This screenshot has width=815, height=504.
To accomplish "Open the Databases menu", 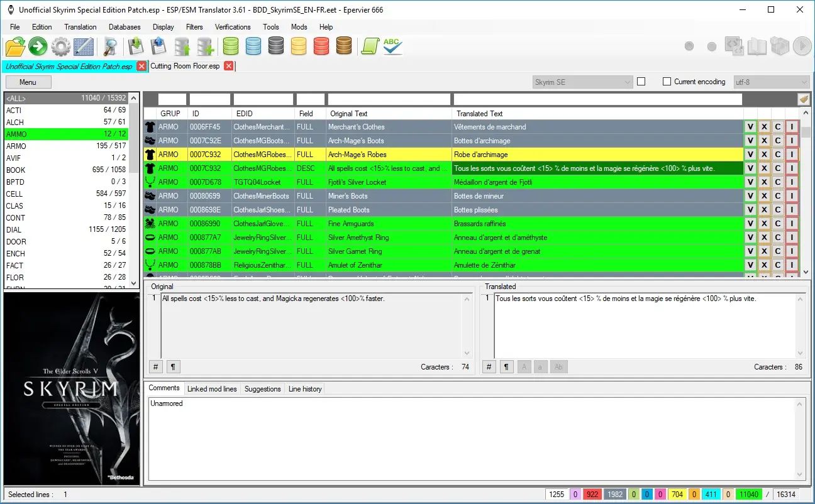I will coord(125,27).
